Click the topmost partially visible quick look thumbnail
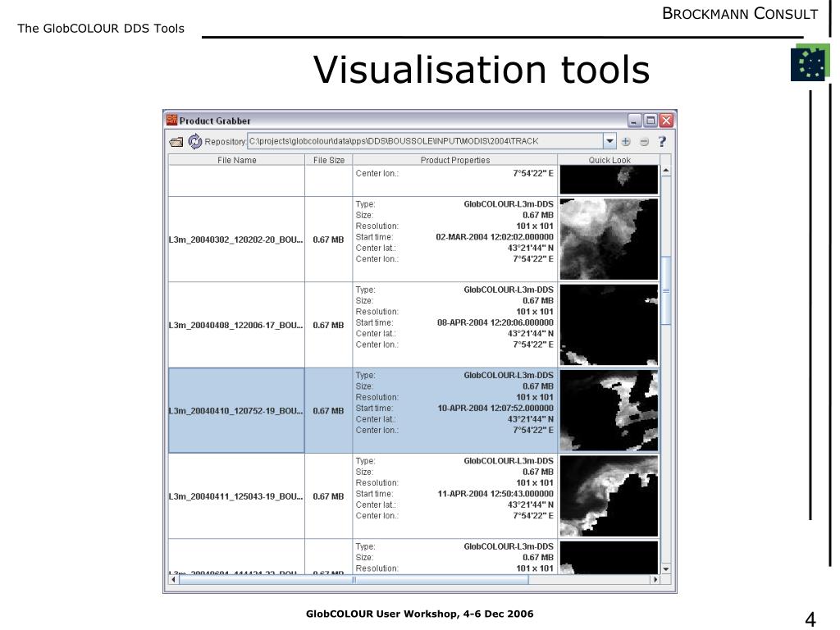This screenshot has width=840, height=630. coord(609,180)
